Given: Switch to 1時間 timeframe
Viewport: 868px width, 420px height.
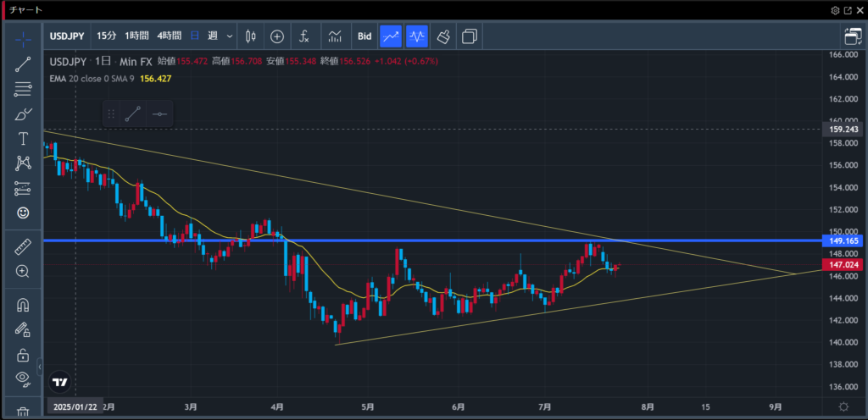Looking at the screenshot, I should point(136,36).
